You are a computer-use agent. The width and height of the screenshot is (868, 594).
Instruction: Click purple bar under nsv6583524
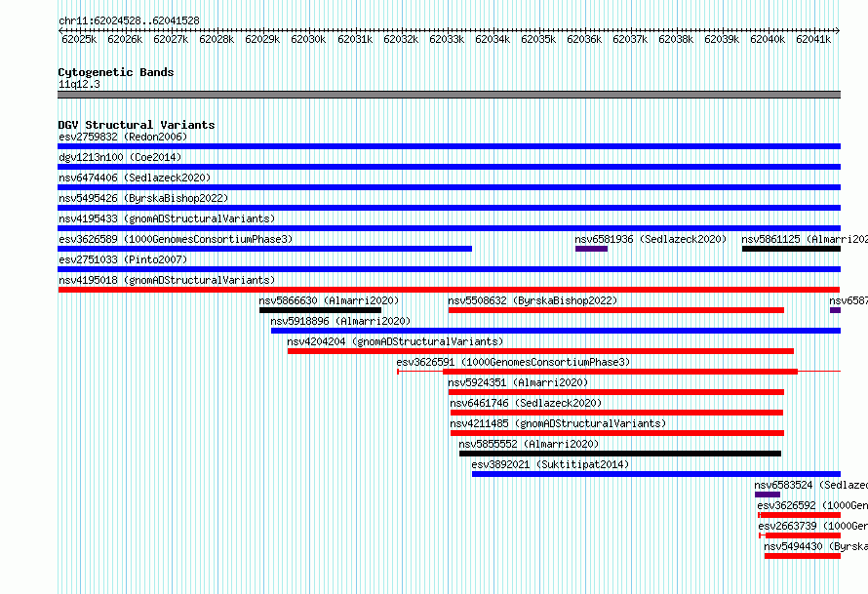coord(768,495)
